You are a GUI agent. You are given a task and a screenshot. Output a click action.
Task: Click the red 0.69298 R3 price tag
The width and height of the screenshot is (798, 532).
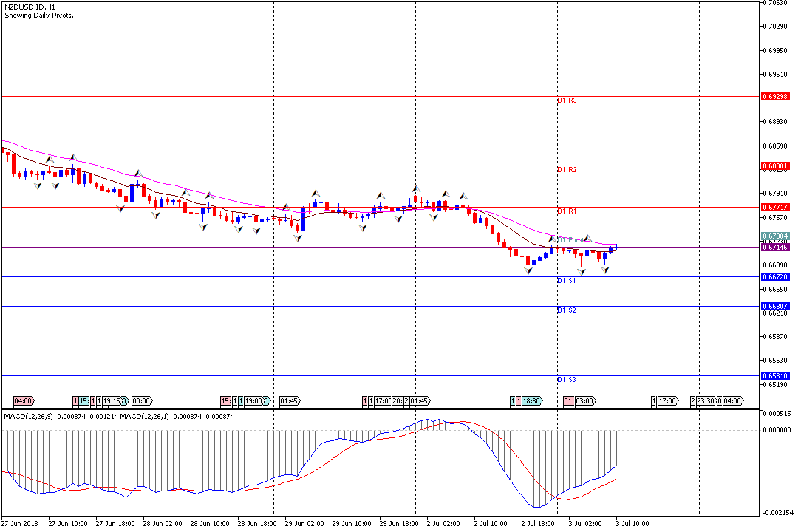tap(775, 96)
